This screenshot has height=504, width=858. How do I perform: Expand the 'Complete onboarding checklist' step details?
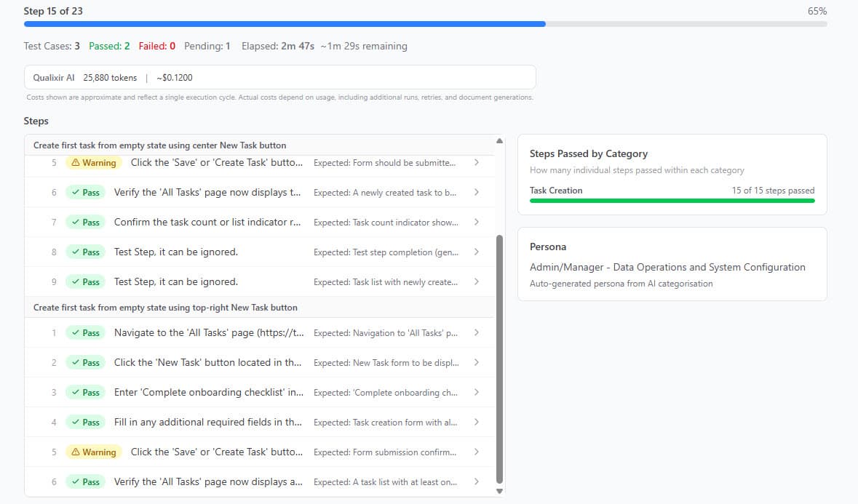tap(477, 392)
